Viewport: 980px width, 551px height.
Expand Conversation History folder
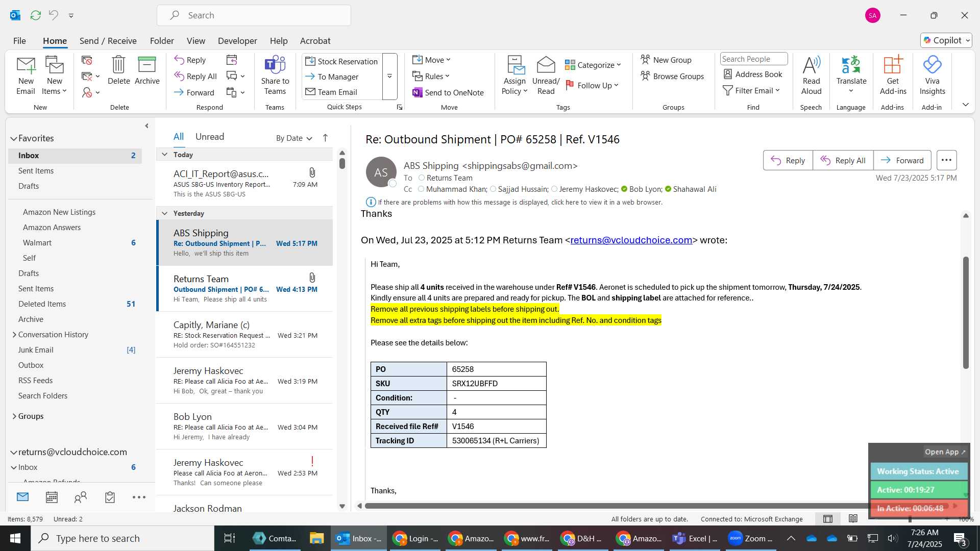[14, 335]
